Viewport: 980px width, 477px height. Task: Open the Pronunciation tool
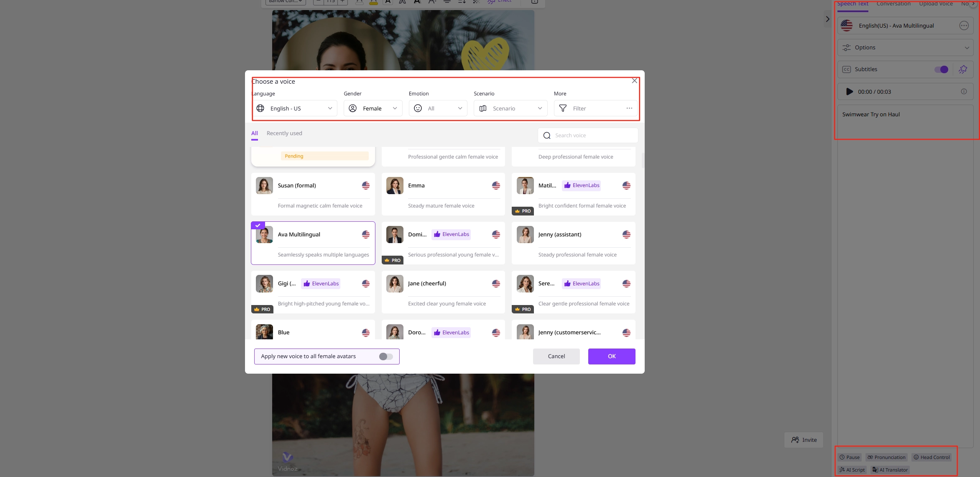click(886, 457)
